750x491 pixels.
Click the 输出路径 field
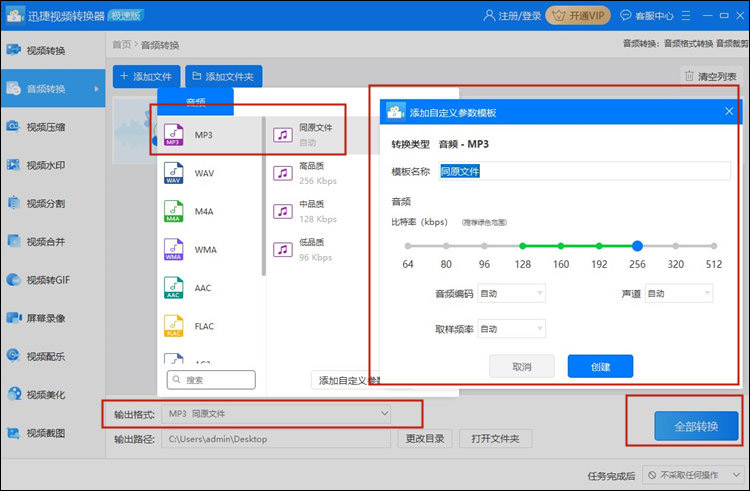tap(276, 438)
